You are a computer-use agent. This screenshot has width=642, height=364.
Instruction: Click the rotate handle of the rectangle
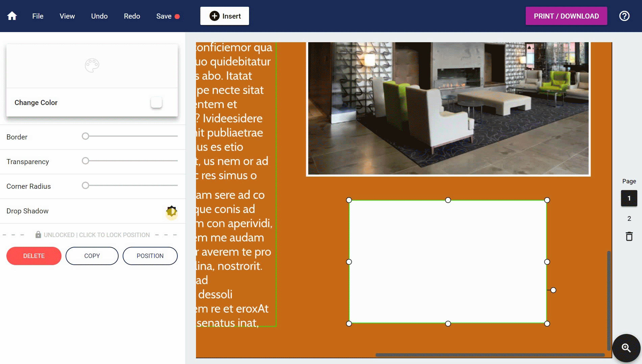tap(553, 290)
